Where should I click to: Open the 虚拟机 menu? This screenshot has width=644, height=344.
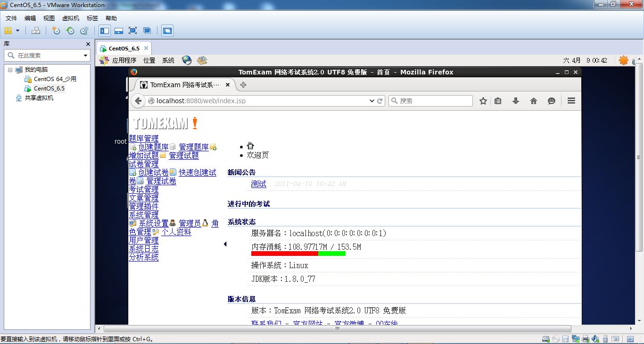71,18
